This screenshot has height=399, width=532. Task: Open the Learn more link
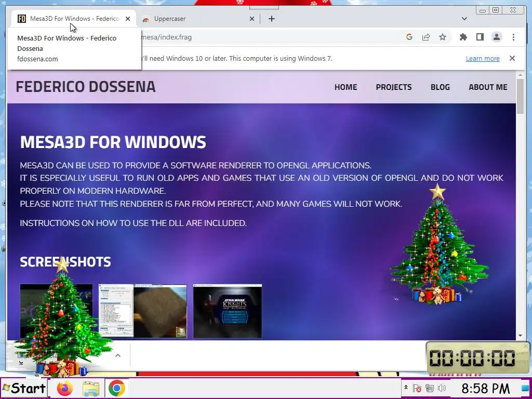483,59
